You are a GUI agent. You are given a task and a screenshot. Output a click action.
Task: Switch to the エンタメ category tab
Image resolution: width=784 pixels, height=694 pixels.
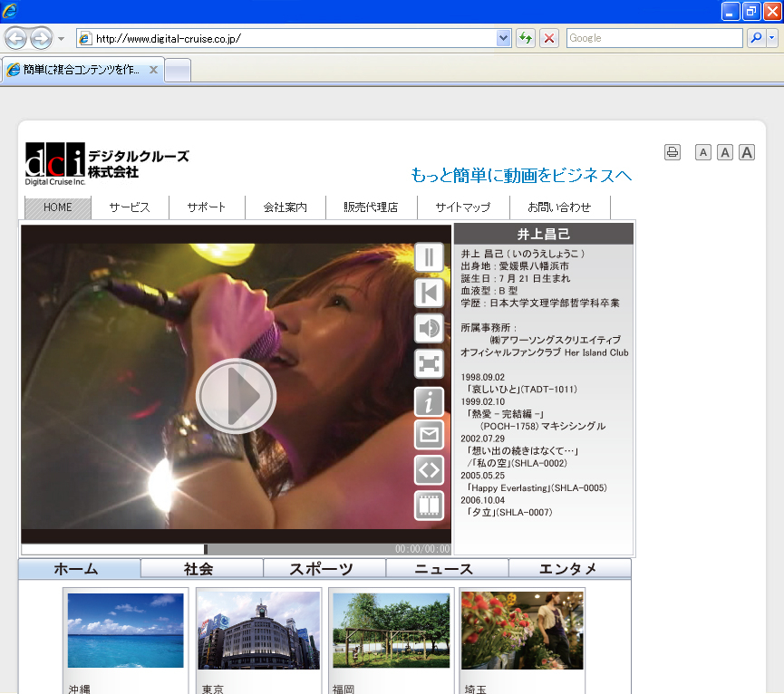coord(569,569)
